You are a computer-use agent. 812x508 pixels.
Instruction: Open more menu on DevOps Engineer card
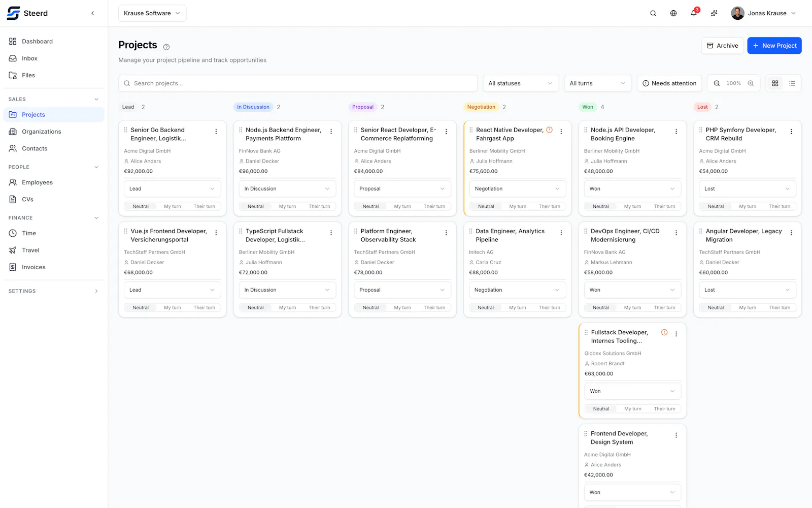(x=676, y=233)
